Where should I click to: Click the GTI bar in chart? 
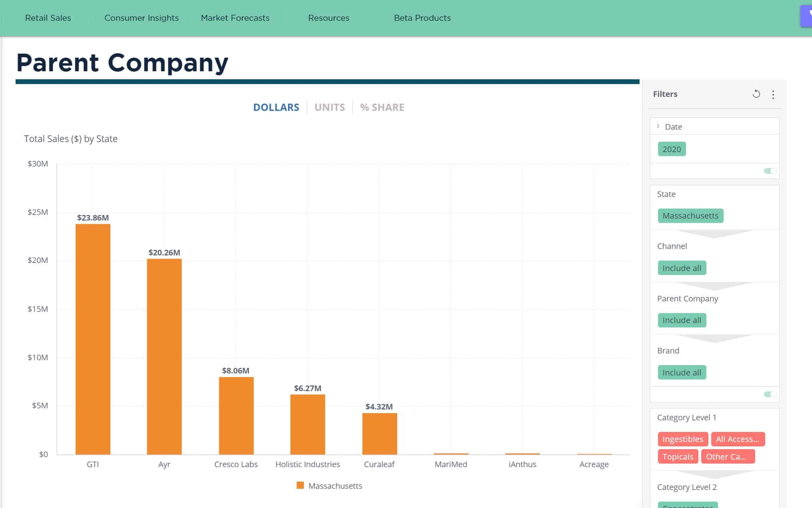click(93, 339)
